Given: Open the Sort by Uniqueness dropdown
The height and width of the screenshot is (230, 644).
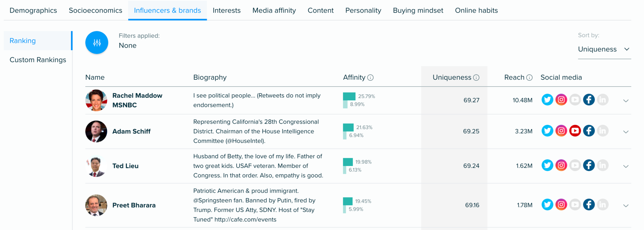Looking at the screenshot, I should click(x=604, y=49).
